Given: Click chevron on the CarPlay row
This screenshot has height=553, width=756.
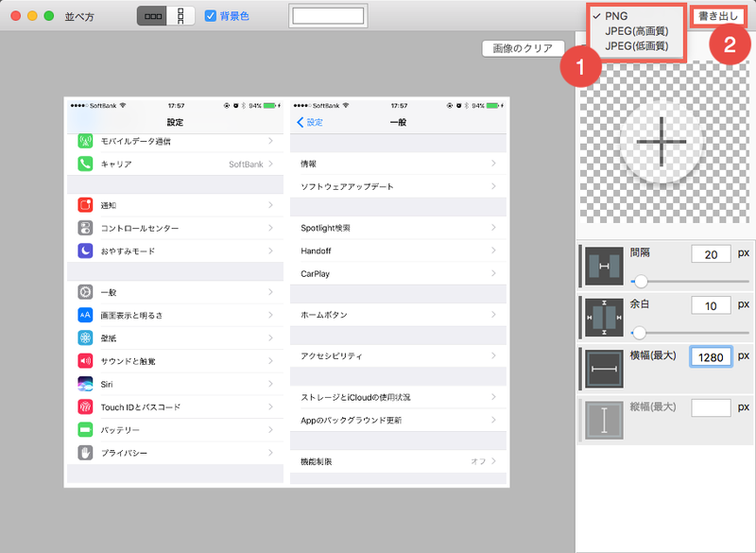Looking at the screenshot, I should 493,273.
